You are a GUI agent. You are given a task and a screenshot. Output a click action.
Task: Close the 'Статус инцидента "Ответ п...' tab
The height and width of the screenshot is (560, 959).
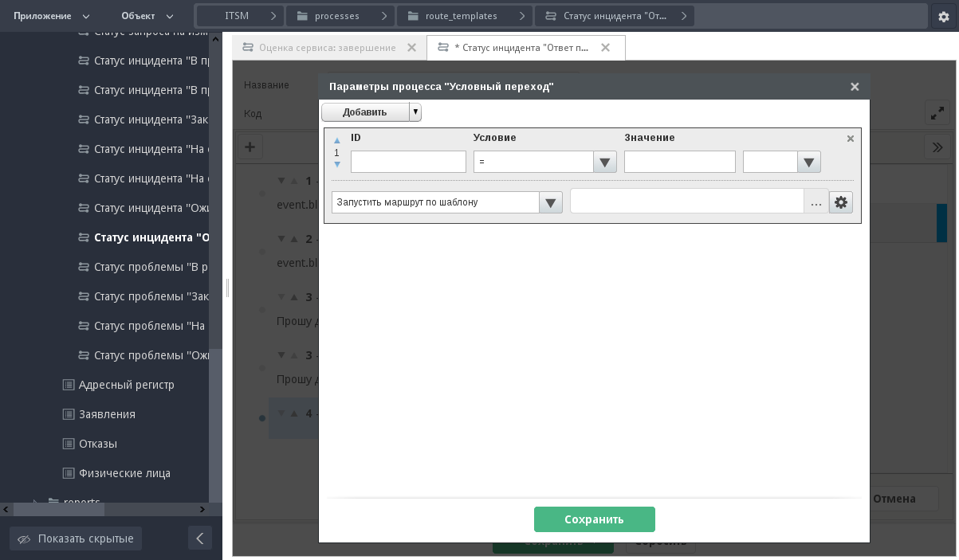[x=605, y=48]
